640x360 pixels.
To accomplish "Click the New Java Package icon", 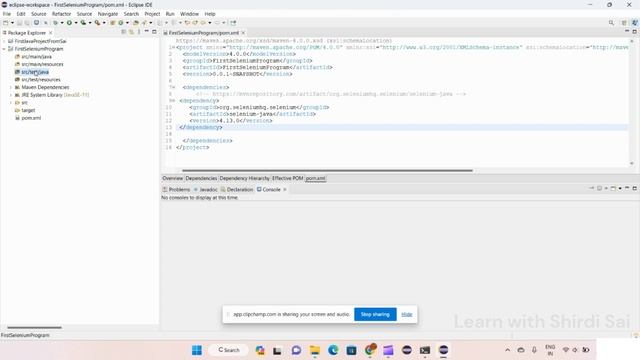I will pyautogui.click(x=113, y=23).
